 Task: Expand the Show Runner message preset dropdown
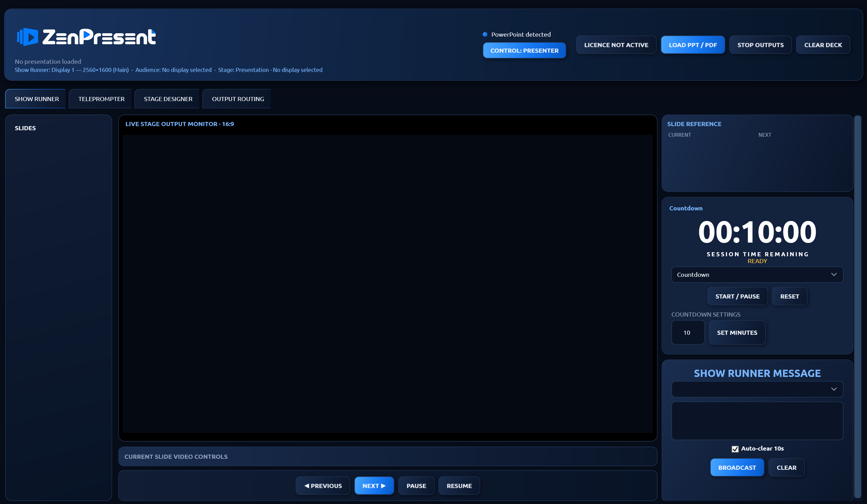(757, 389)
